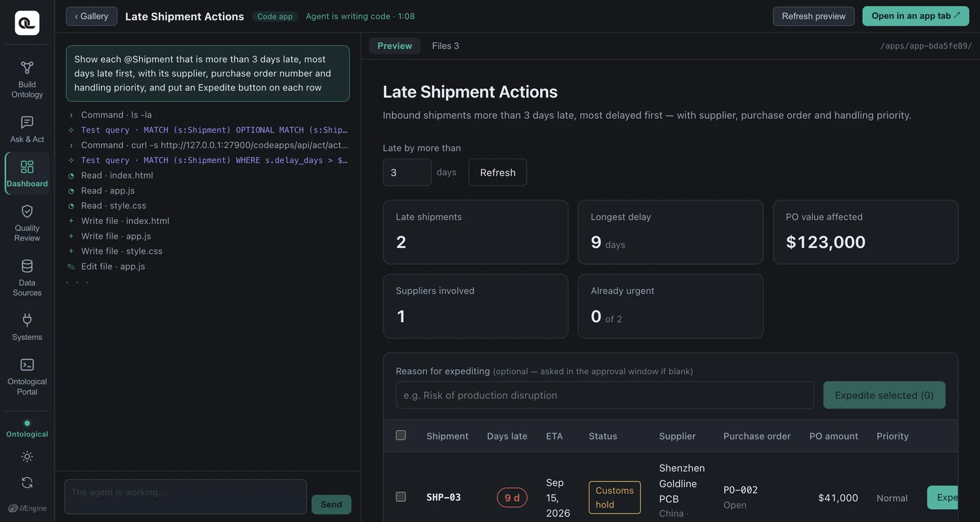The image size is (980, 522).
Task: Click the app logo in the sidebar
Action: point(27,23)
